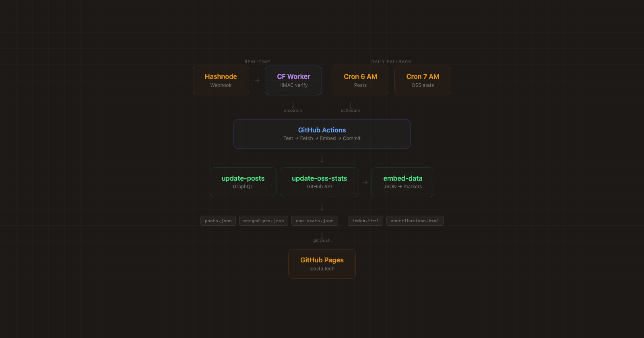
Task: Click the git push label
Action: [x=322, y=240]
